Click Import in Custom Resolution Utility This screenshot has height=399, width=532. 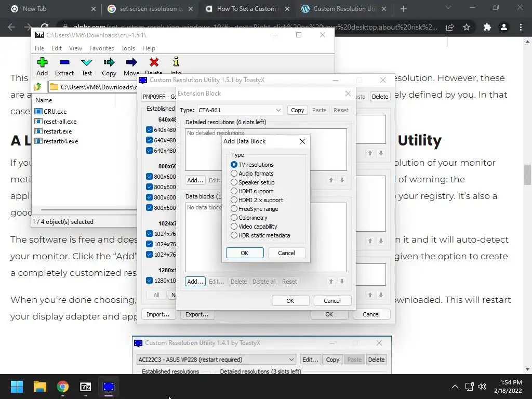point(158,314)
